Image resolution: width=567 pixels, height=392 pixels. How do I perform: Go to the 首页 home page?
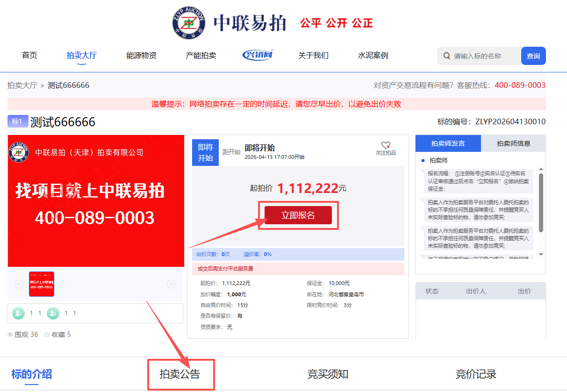[29, 56]
